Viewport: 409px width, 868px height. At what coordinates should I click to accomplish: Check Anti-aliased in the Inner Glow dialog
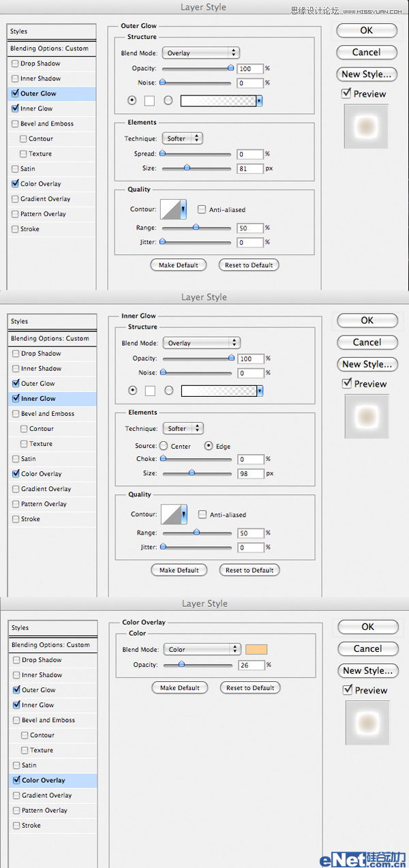(202, 515)
